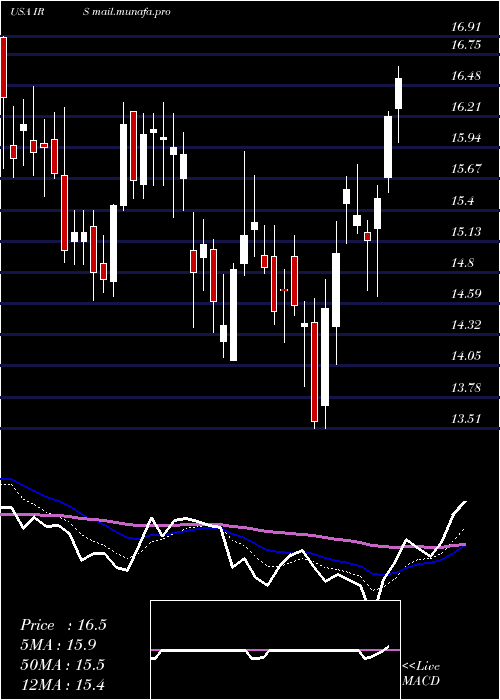
Task: Click the 5MA : 15.9 readout
Action: (x=58, y=645)
